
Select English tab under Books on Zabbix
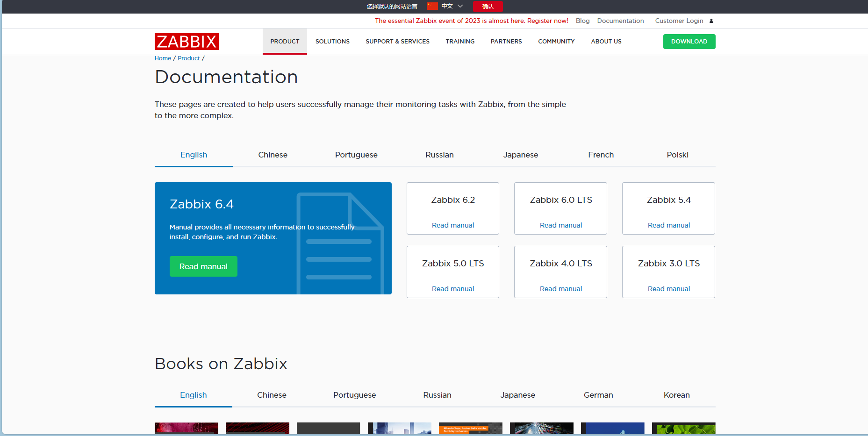click(x=194, y=395)
